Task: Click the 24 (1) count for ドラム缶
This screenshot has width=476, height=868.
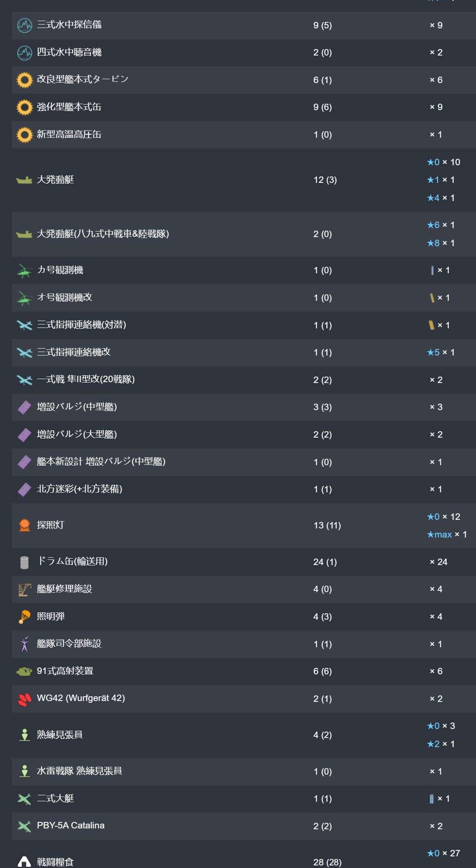Action: pyautogui.click(x=325, y=562)
